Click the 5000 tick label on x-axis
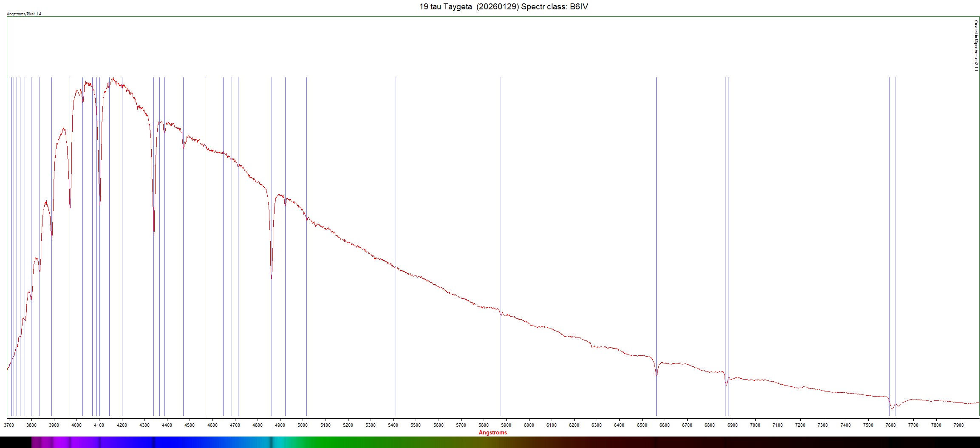 303,425
